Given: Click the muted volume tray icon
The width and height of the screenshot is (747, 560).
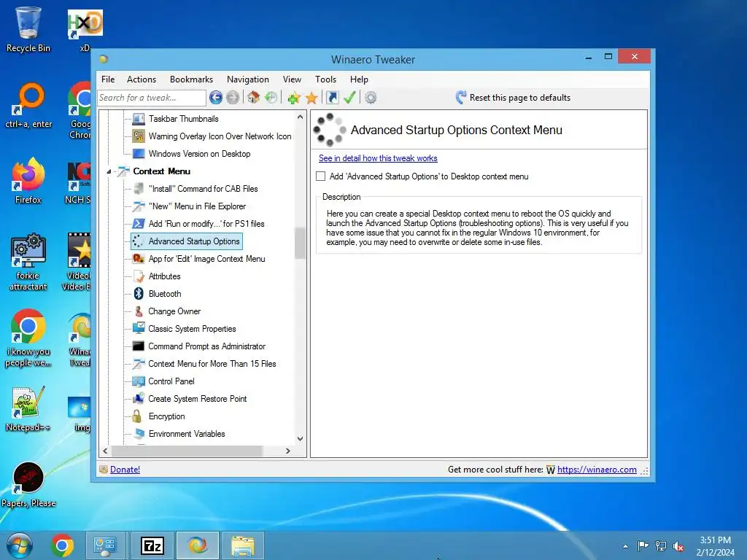Looking at the screenshot, I should tap(678, 546).
